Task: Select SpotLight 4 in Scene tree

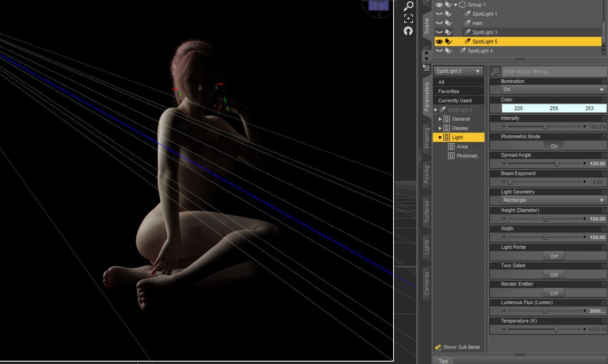Action: tap(480, 51)
